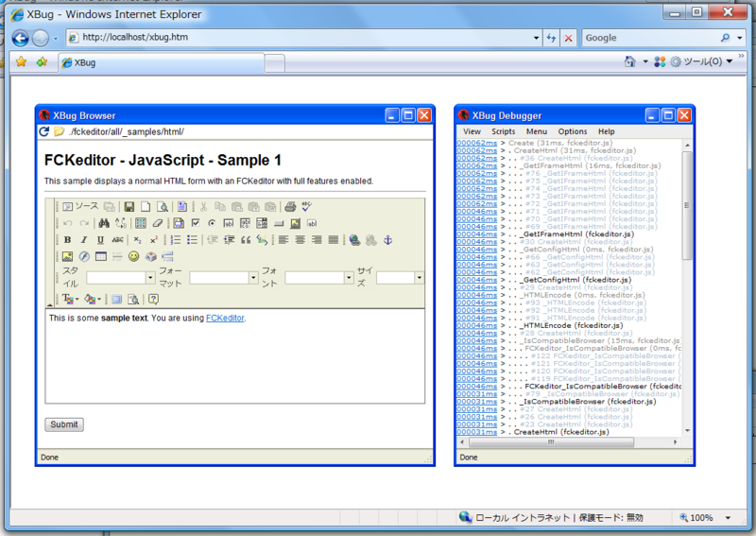Open the Scripts menu in Debugger
Screen dimensions: 756x536
pos(504,131)
